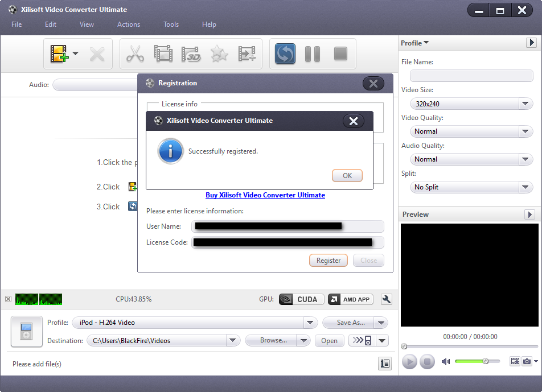Select the Clip scissors tool

pos(135,54)
